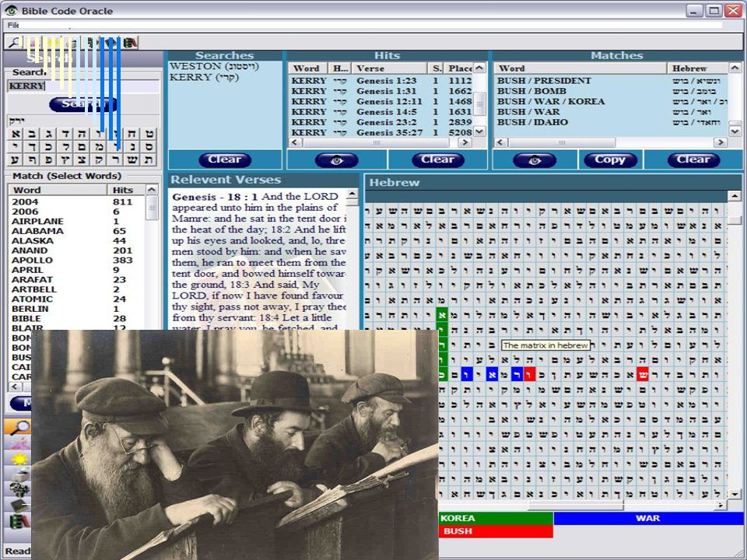Click the ב Hebrew letter key

[x=33, y=134]
